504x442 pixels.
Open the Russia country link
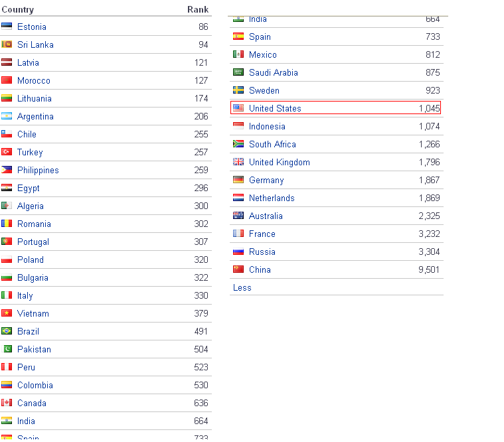click(262, 252)
